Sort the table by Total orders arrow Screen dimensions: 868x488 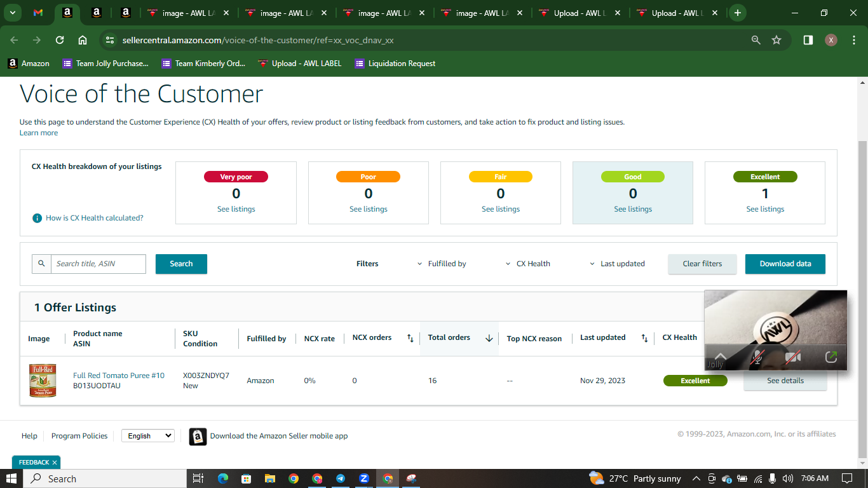click(x=489, y=338)
